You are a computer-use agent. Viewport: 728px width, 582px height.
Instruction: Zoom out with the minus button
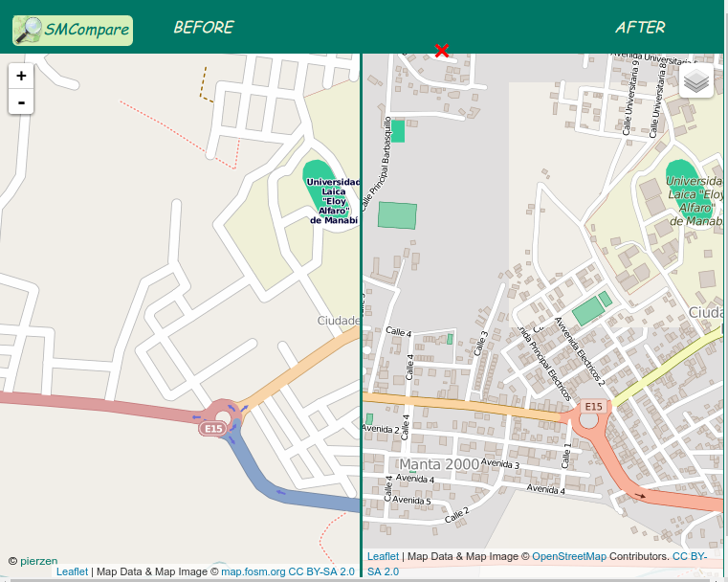pos(21,101)
